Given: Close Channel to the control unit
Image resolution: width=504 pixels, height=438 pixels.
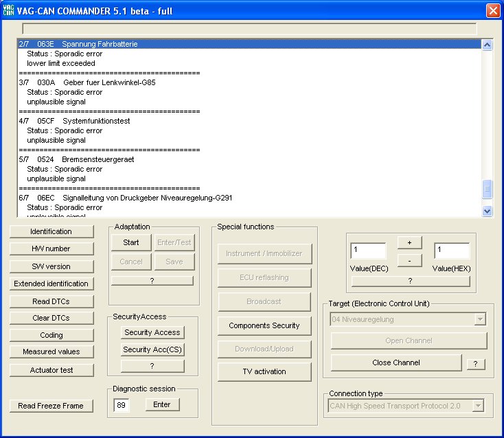Looking at the screenshot, I should pyautogui.click(x=396, y=362).
